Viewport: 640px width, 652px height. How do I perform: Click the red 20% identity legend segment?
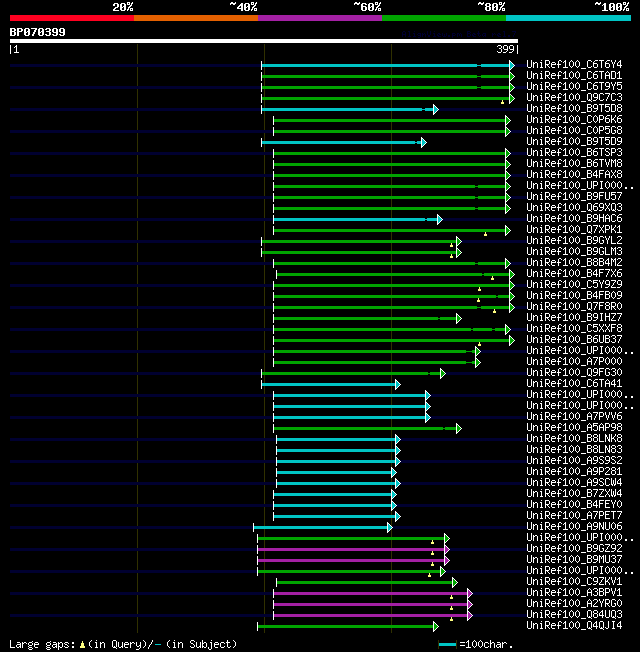click(x=72, y=18)
